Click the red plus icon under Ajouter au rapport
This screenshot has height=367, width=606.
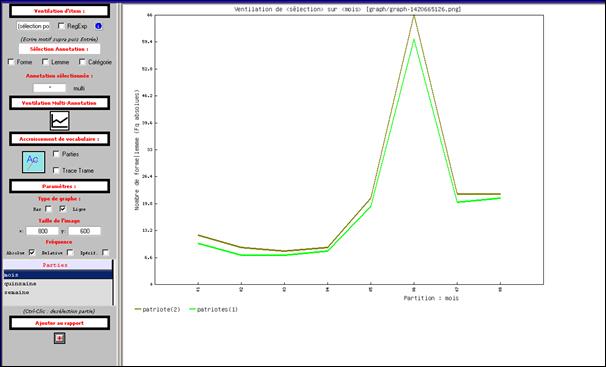tap(59, 338)
